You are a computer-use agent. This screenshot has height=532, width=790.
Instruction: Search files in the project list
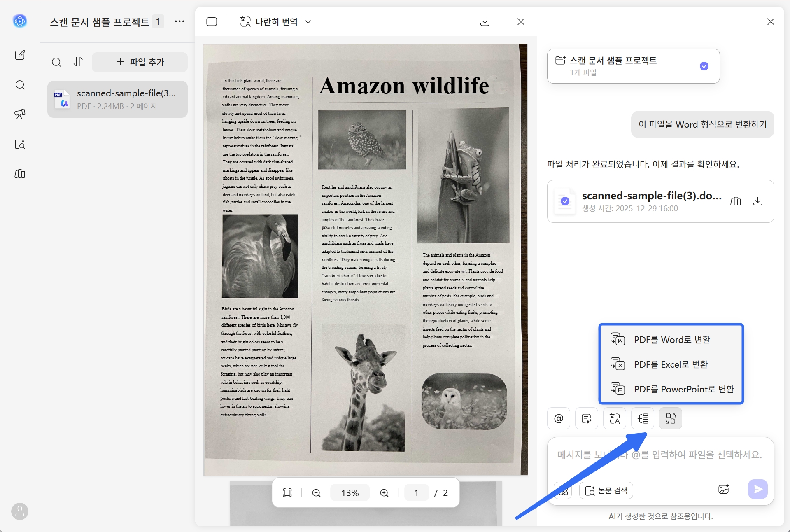coord(56,62)
